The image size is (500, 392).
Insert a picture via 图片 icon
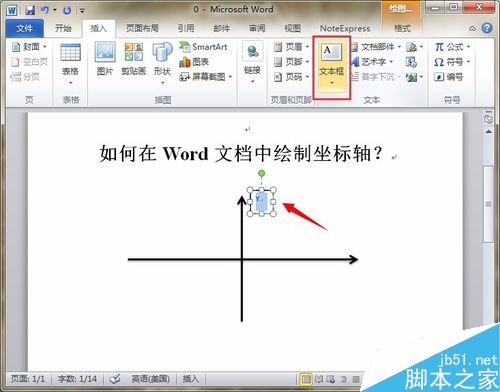click(105, 59)
